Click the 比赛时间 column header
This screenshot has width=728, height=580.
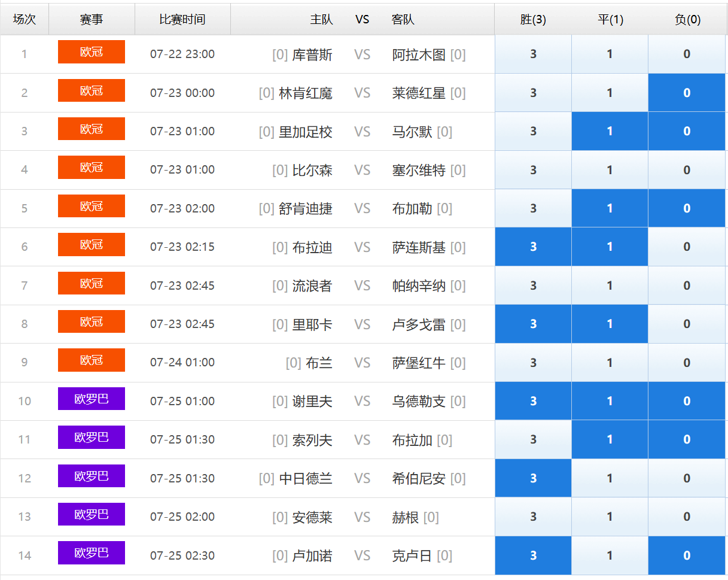182,19
